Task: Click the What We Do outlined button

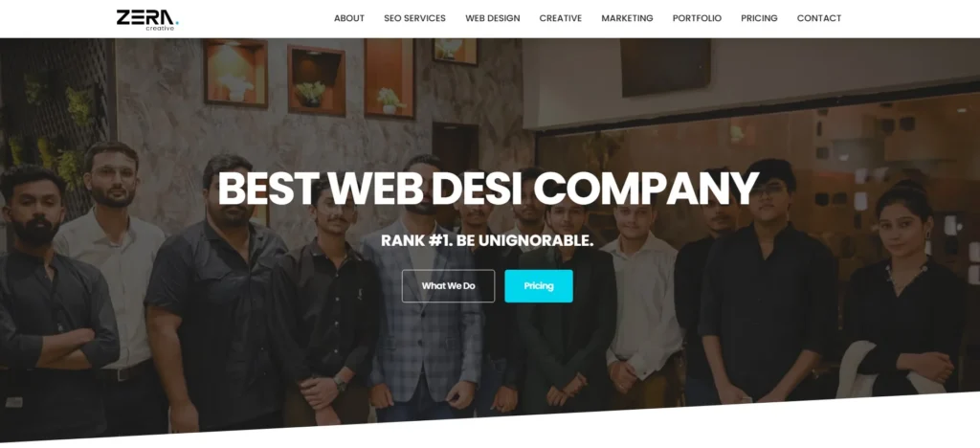Action: pos(448,286)
